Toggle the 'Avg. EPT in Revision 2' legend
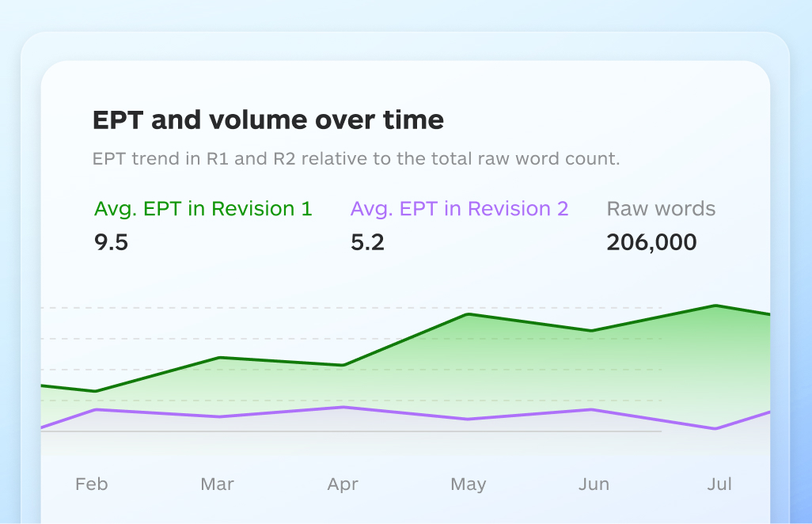 459,209
